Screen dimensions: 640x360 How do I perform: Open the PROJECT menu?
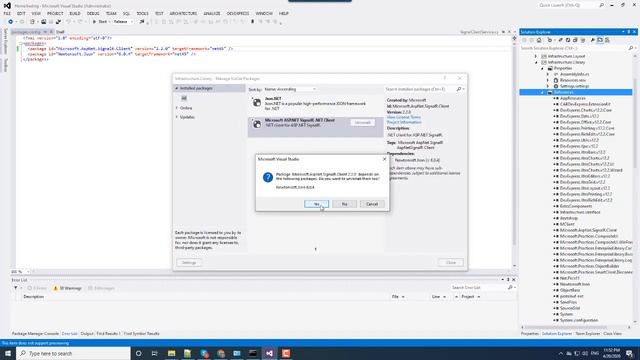[55, 13]
